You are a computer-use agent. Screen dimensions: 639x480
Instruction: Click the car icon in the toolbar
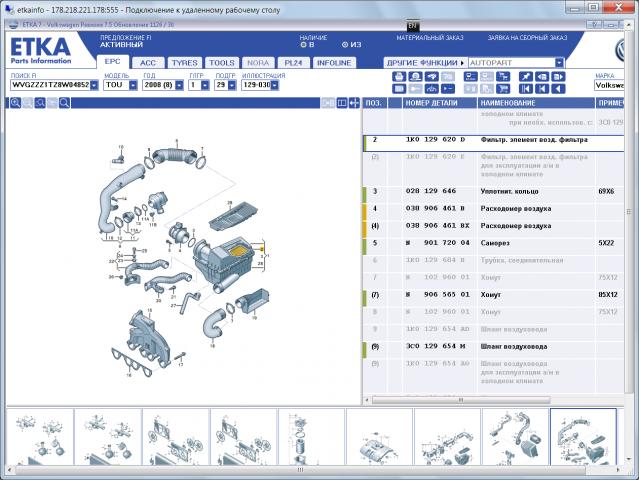[x=432, y=89]
